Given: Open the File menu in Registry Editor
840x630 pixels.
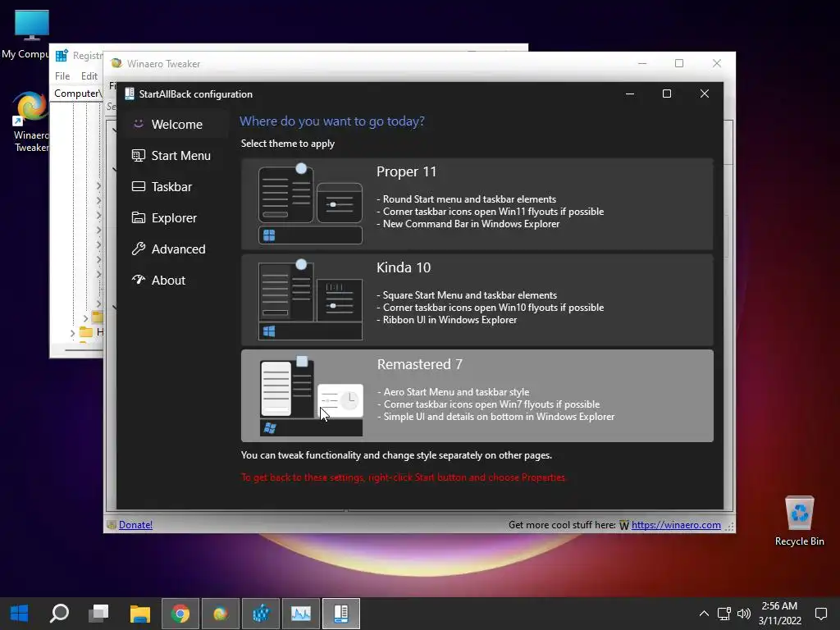Looking at the screenshot, I should [x=62, y=76].
